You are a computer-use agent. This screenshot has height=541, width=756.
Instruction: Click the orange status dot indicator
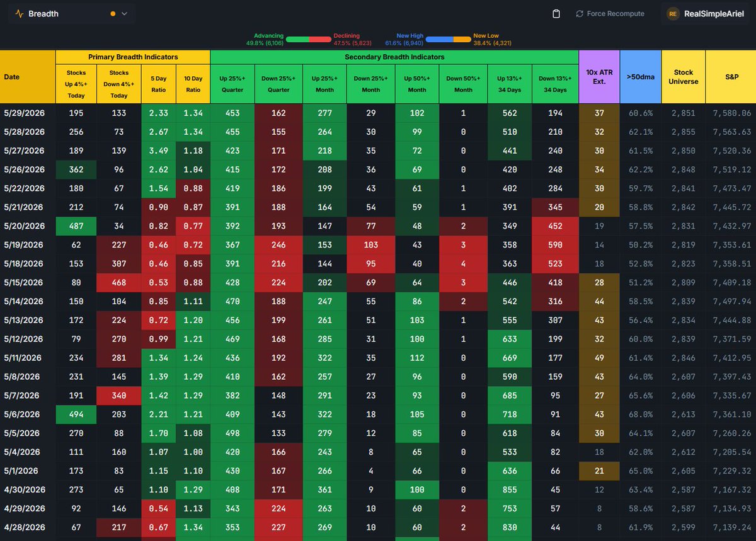[x=113, y=13]
